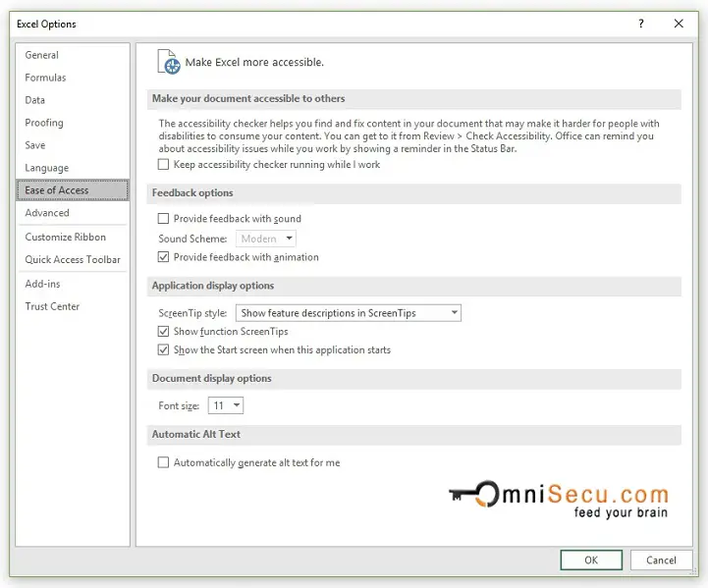Image resolution: width=708 pixels, height=588 pixels.
Task: Confirm changes with the OK button
Action: [x=591, y=560]
